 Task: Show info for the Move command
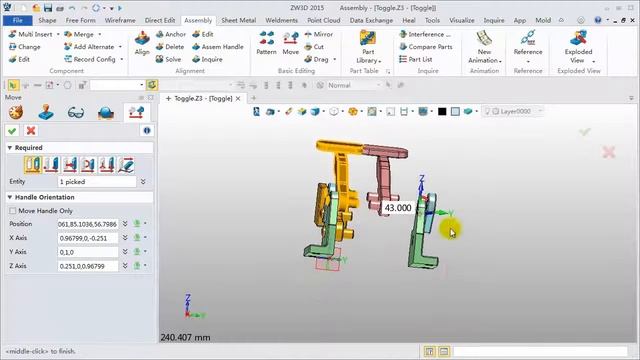click(x=147, y=131)
